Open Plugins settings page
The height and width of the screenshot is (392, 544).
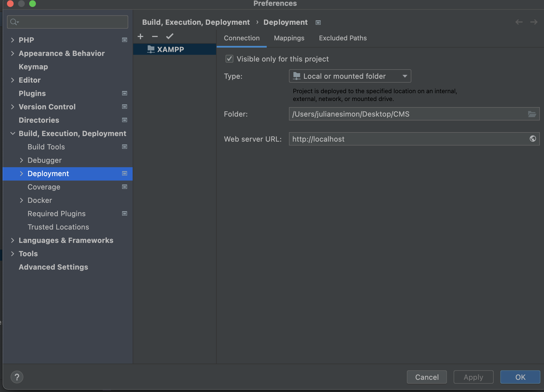click(32, 93)
